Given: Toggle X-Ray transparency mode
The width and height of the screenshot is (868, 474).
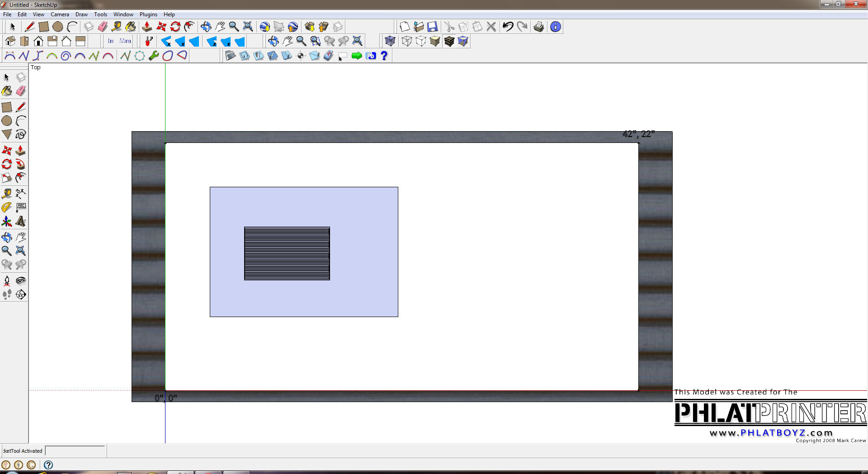Looking at the screenshot, I should point(390,41).
